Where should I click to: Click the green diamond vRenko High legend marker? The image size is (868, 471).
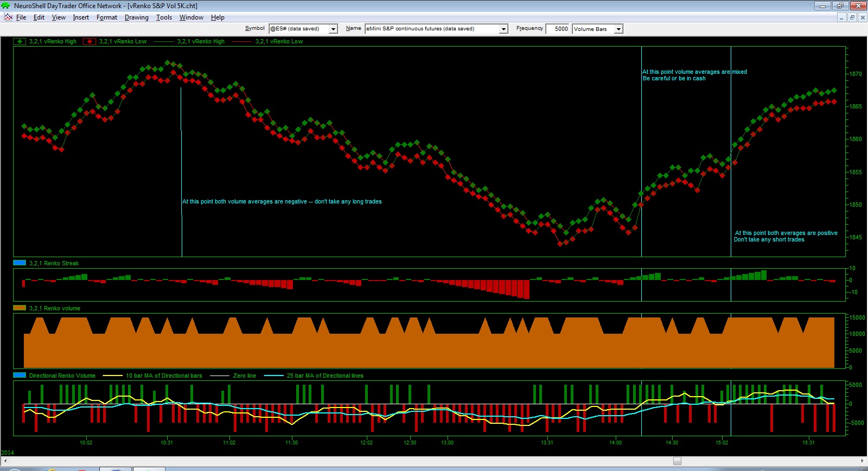(20, 41)
